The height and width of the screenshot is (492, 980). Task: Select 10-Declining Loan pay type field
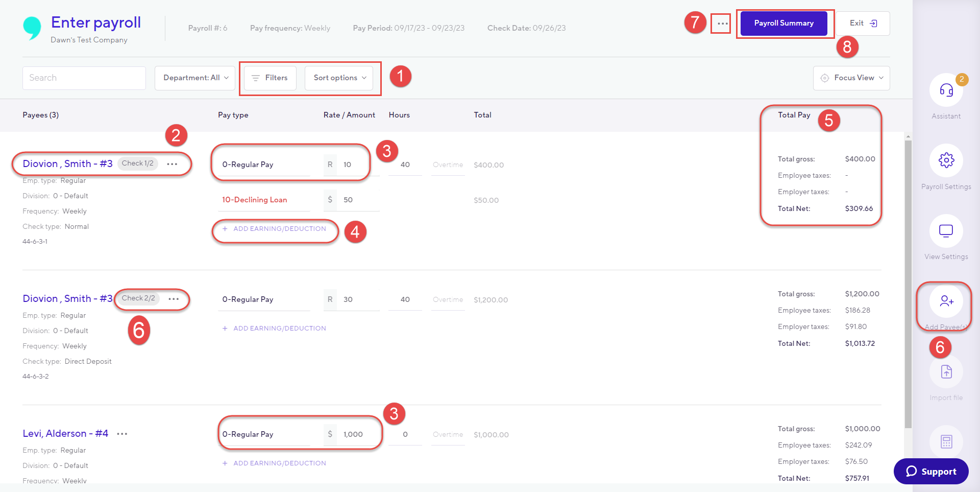pos(264,200)
